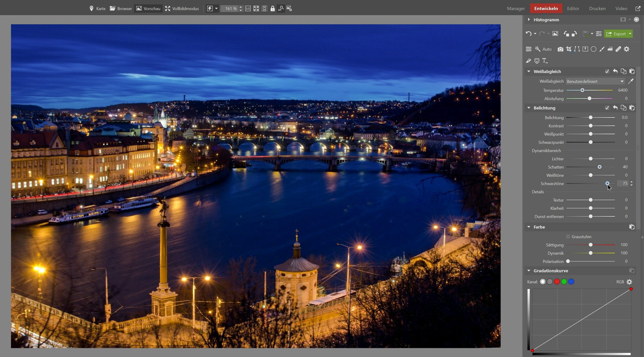Click the Schatten slider handle
644x357 pixels.
click(599, 167)
